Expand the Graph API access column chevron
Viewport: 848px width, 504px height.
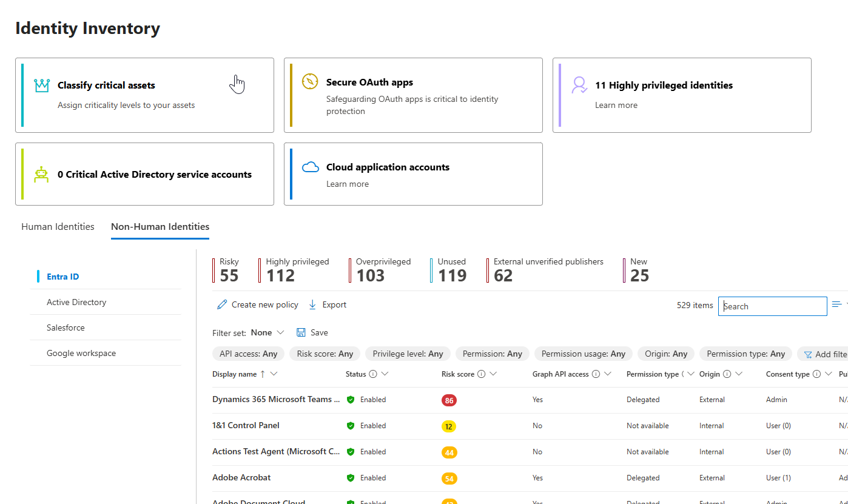coord(607,374)
